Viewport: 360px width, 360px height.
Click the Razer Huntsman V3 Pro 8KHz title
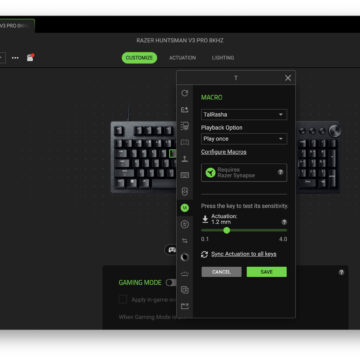coord(180,41)
